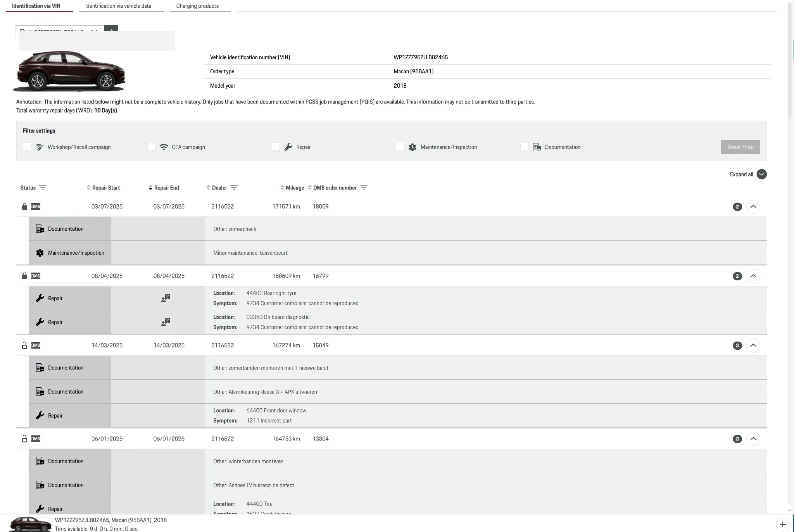This screenshot has height=532, width=794.
Task: Collapse the 03/07/2025 job entry
Action: pos(753,207)
